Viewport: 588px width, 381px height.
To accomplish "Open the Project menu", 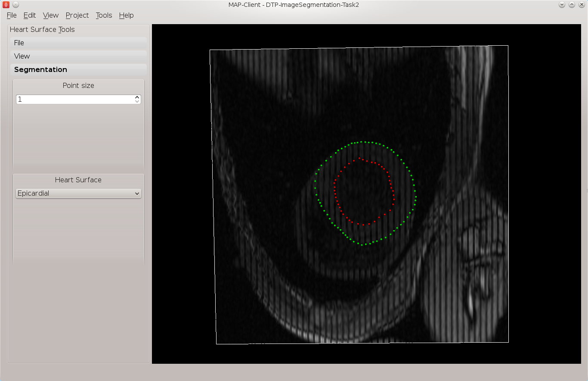I will click(77, 15).
